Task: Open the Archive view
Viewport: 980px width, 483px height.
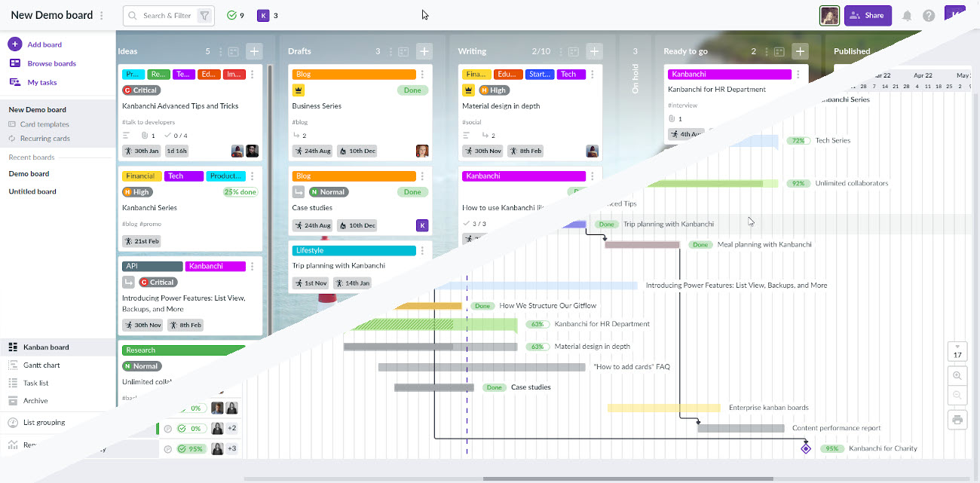Action: click(x=35, y=401)
